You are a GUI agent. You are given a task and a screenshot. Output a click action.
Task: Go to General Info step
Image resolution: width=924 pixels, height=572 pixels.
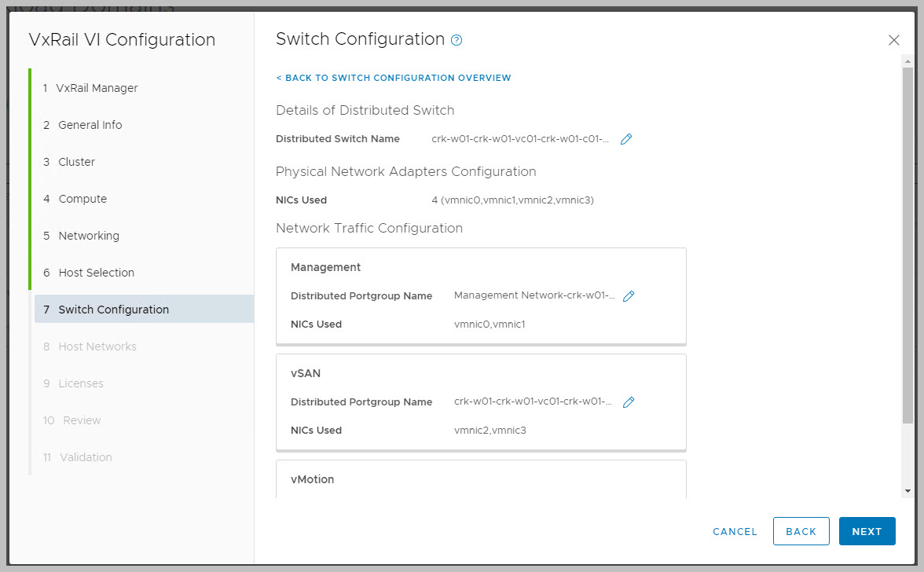[x=90, y=125]
